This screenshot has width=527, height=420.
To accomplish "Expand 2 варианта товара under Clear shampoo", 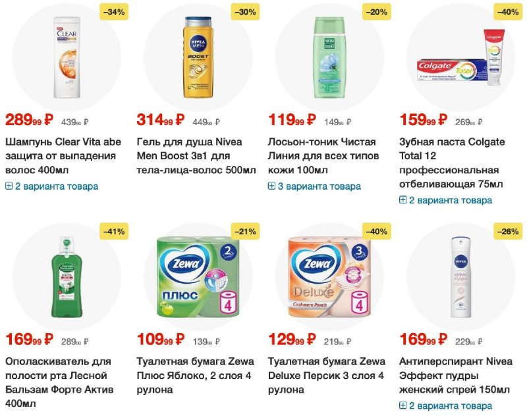I will (x=52, y=186).
